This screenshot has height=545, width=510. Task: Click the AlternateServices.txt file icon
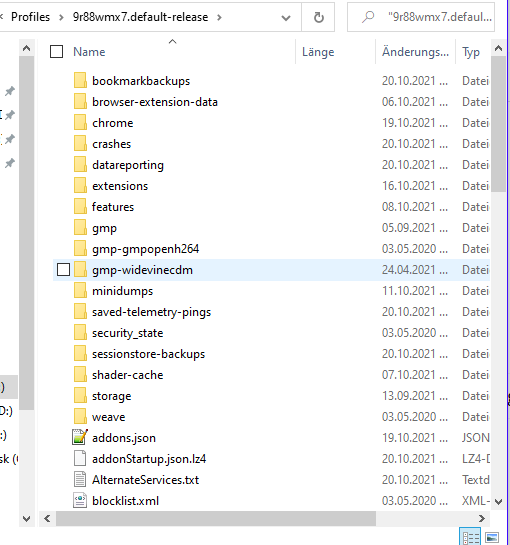[80, 480]
